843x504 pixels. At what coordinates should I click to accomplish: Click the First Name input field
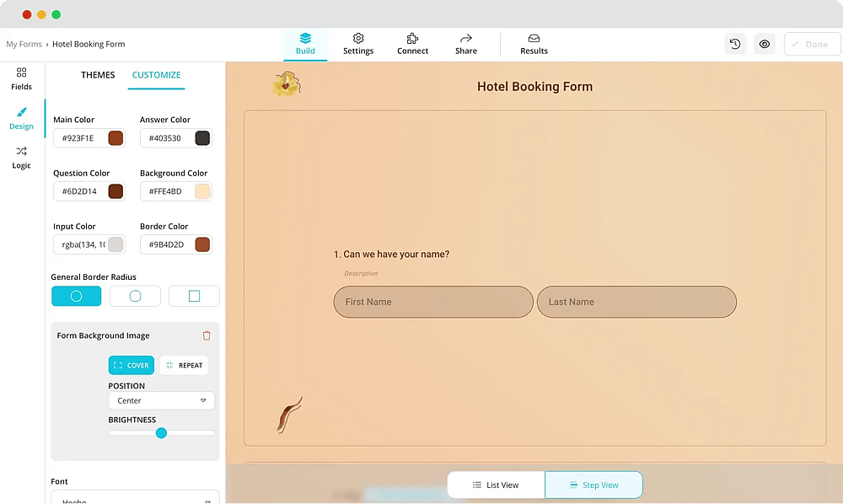point(433,302)
